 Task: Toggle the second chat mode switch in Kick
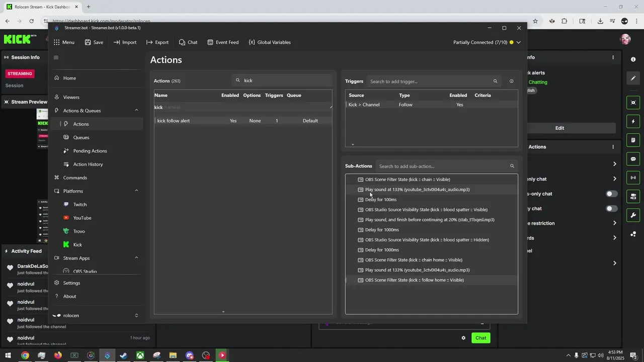pyautogui.click(x=611, y=209)
